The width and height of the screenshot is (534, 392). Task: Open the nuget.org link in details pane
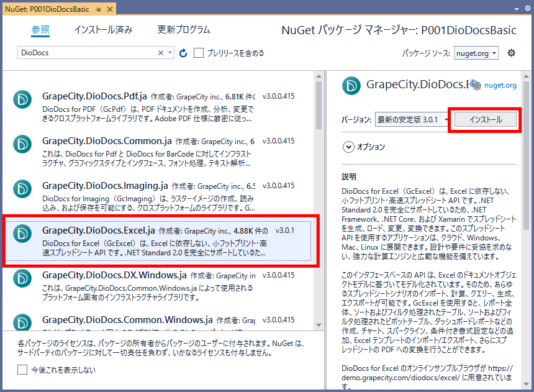(500, 85)
